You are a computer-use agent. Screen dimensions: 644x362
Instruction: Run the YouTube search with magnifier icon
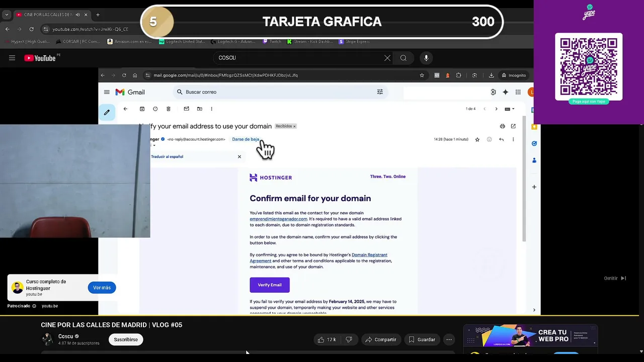tap(404, 58)
